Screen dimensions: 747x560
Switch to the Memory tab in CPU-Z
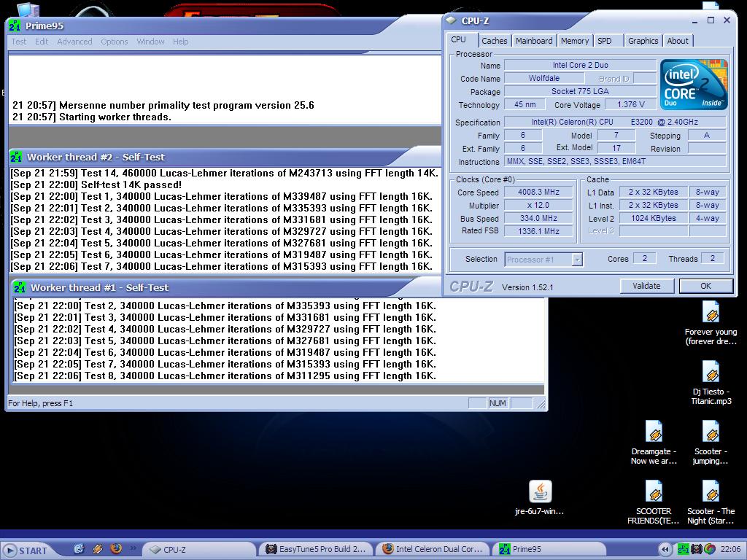click(x=575, y=41)
